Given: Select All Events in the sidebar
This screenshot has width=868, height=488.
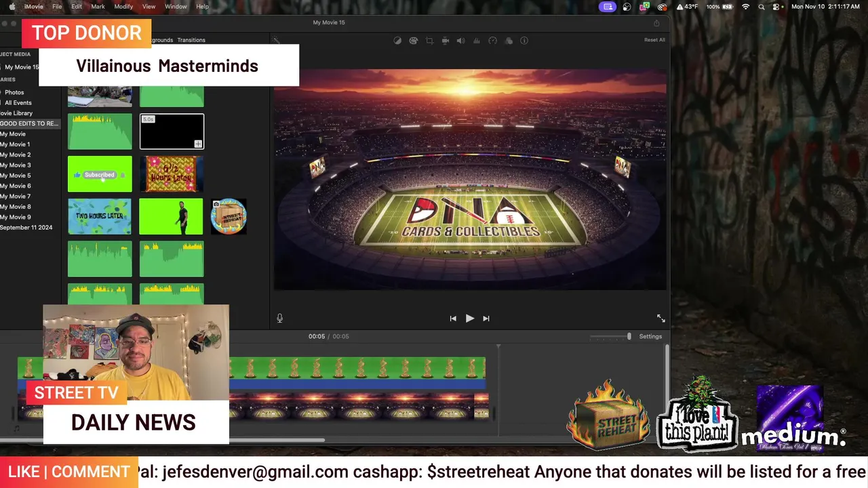Looking at the screenshot, I should point(18,103).
